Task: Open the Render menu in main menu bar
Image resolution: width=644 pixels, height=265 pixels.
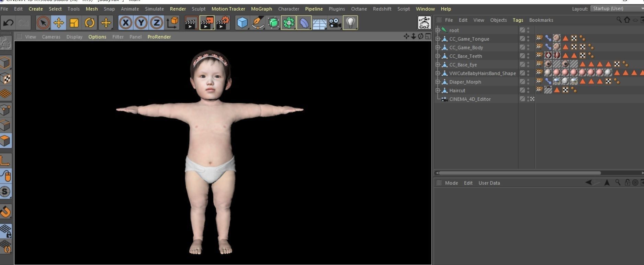Action: click(178, 9)
